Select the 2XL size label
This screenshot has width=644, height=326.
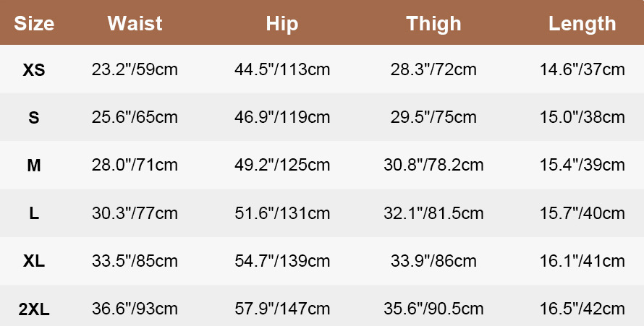pos(34,309)
